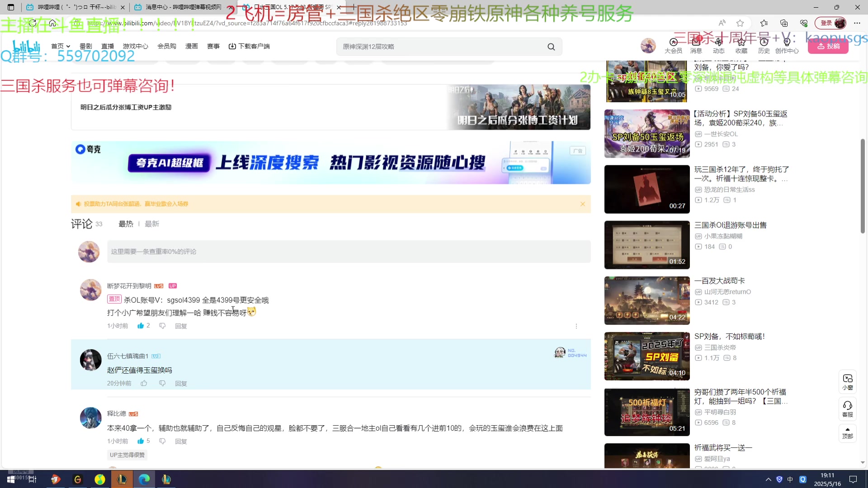Like the comment by 释比德
The height and width of the screenshot is (488, 868).
(141, 441)
